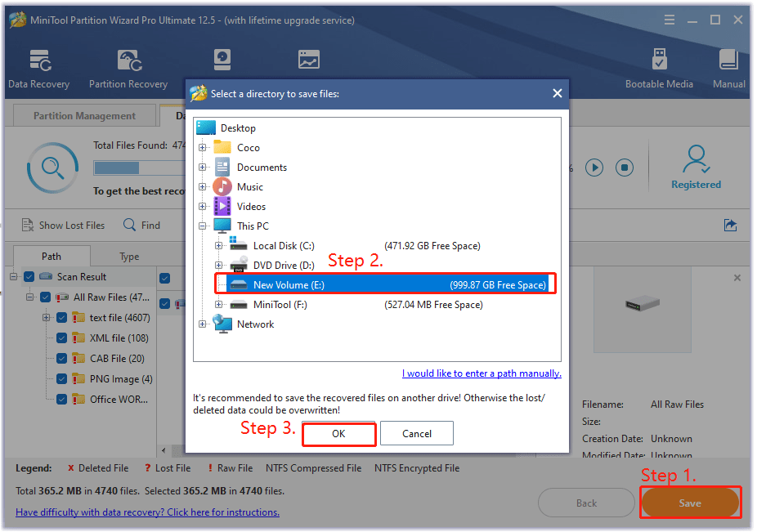Switch to the Partition Management tab
This screenshot has height=532, width=757.
coord(84,114)
